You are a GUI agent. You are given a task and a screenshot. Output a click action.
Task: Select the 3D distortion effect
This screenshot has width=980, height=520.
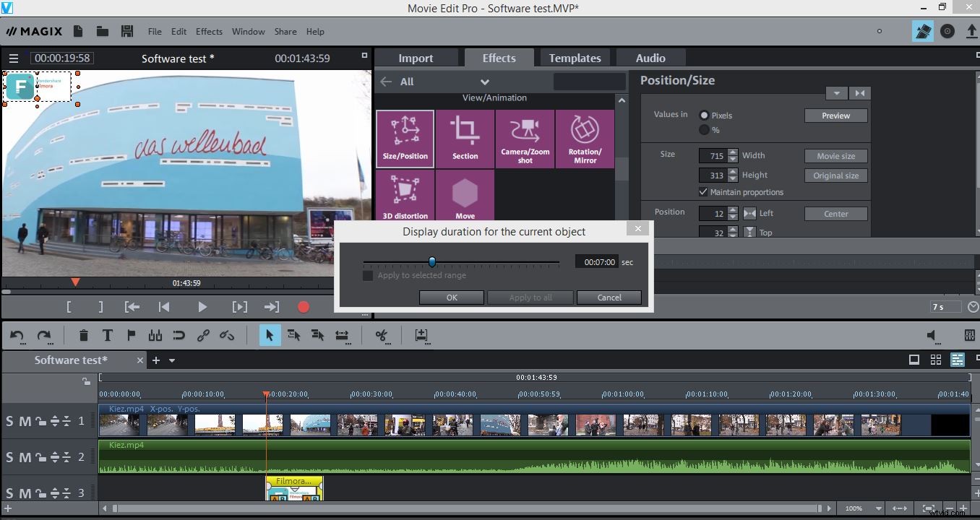point(405,195)
